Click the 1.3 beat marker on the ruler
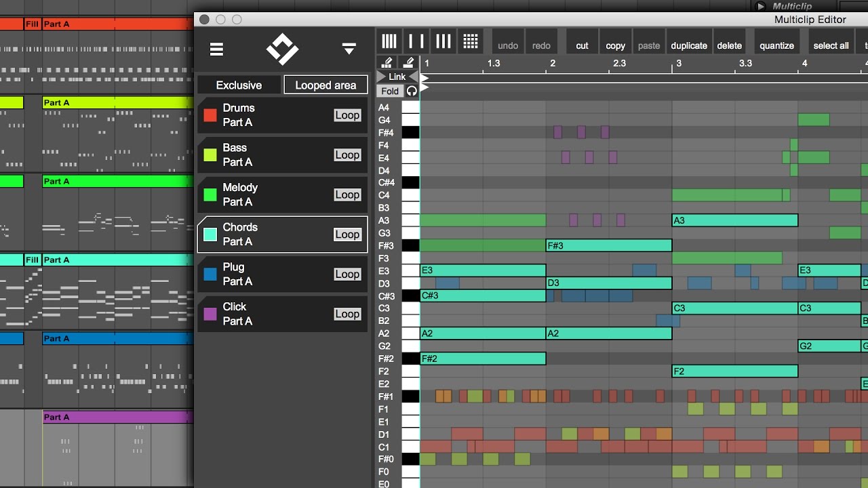This screenshot has width=868, height=488. click(494, 63)
